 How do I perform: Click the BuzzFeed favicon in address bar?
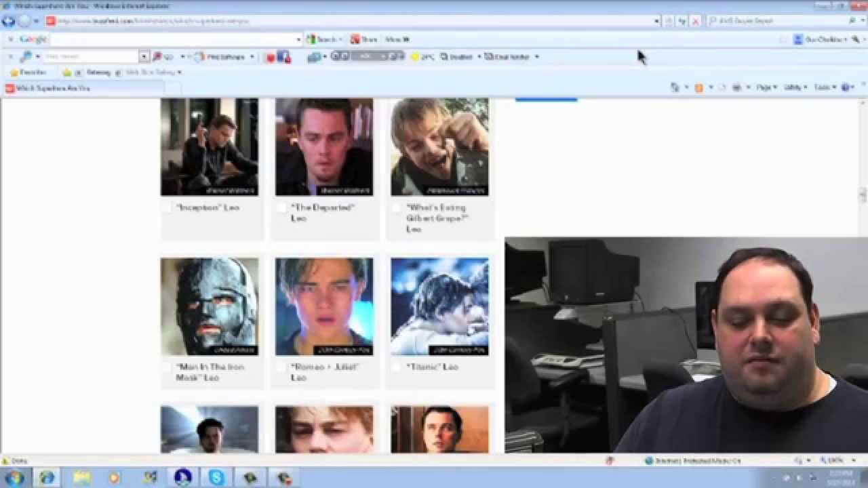click(51, 21)
